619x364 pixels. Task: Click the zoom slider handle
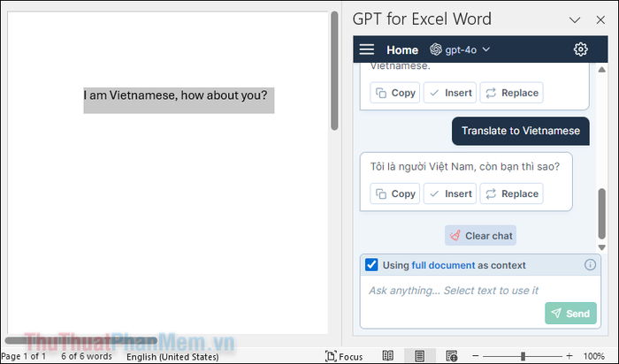click(523, 356)
